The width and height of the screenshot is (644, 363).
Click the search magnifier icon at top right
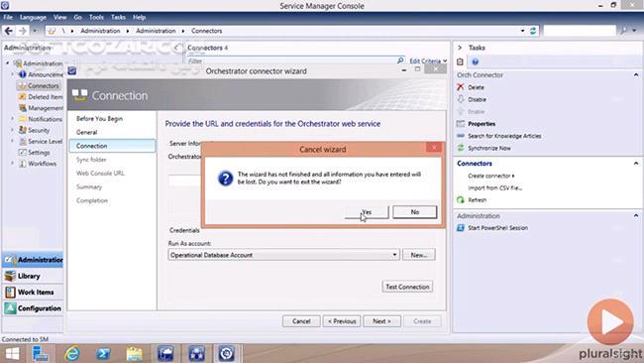(624, 31)
